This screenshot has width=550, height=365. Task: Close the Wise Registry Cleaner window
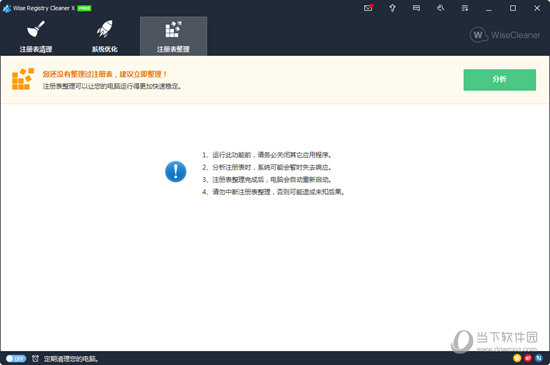pos(537,8)
